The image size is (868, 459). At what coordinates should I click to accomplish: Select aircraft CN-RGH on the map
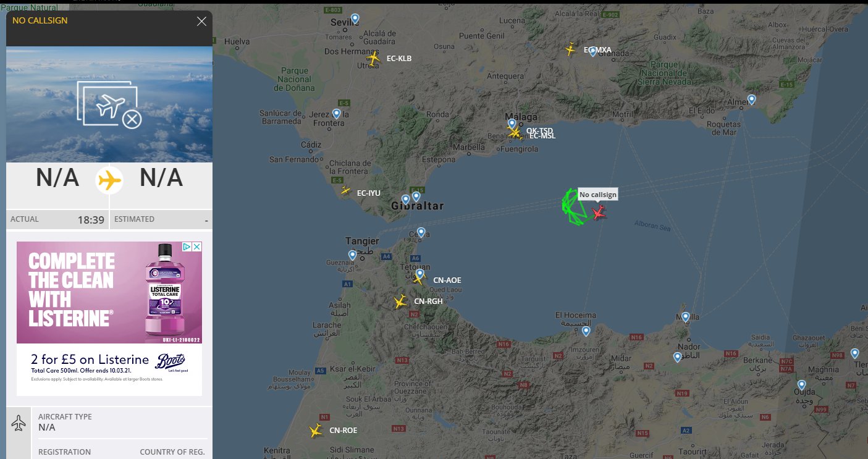[x=400, y=301]
